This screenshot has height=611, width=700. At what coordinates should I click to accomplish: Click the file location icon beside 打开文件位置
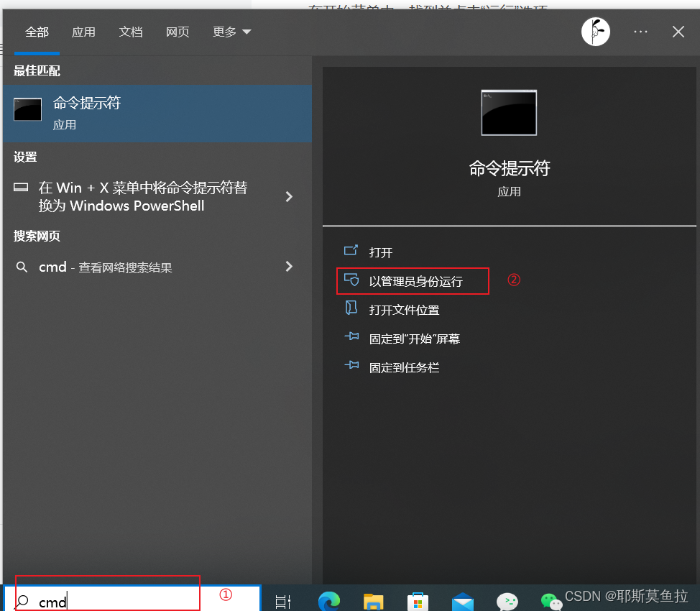pyautogui.click(x=351, y=308)
